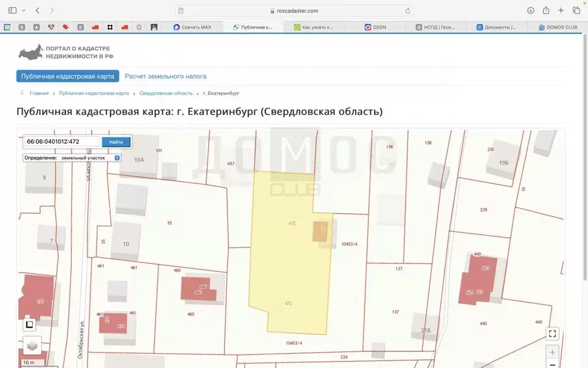Follow the Свердловская область breadcrumb link
The width and height of the screenshot is (588, 368).
(x=166, y=93)
